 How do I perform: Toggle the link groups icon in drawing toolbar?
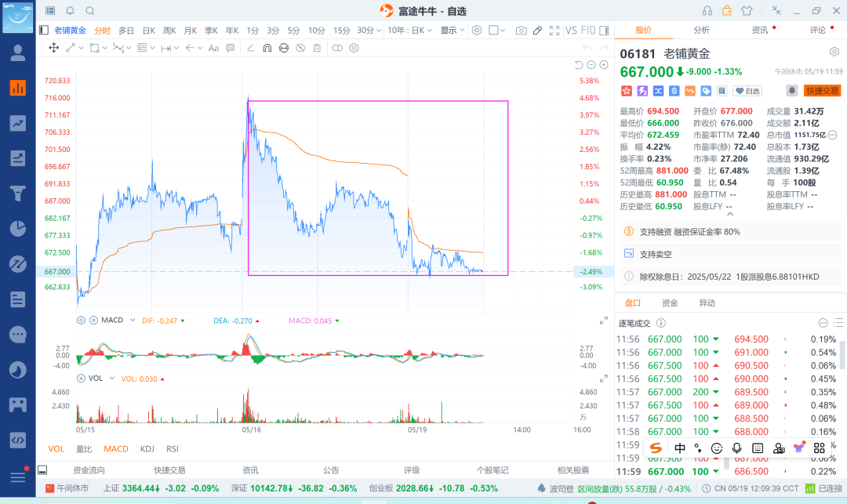point(337,48)
